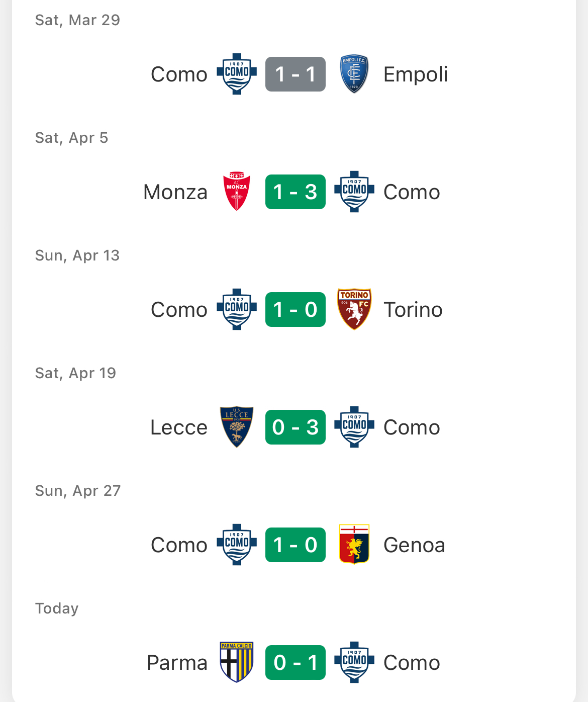
Task: Click Como's crest in the Parma match
Action: pyautogui.click(x=354, y=662)
